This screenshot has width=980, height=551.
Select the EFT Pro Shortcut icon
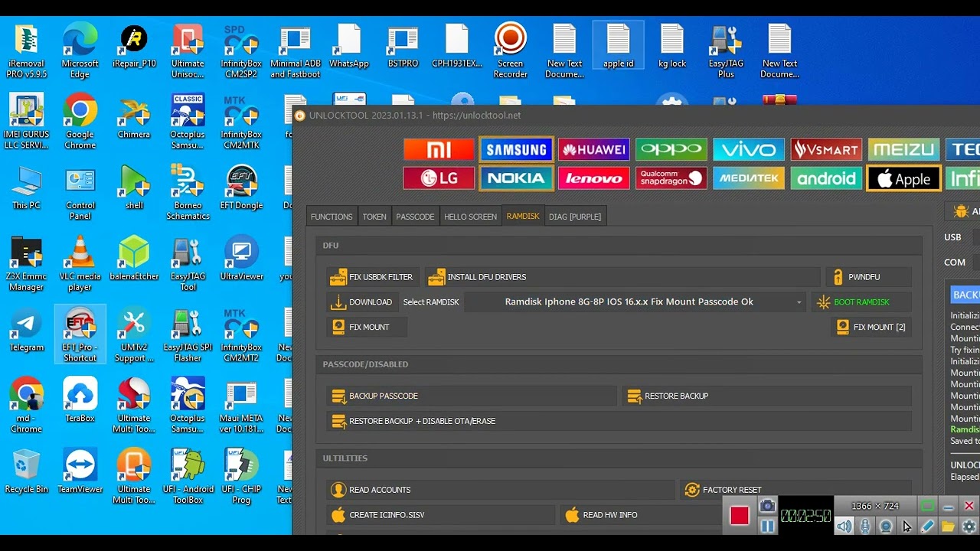(80, 334)
